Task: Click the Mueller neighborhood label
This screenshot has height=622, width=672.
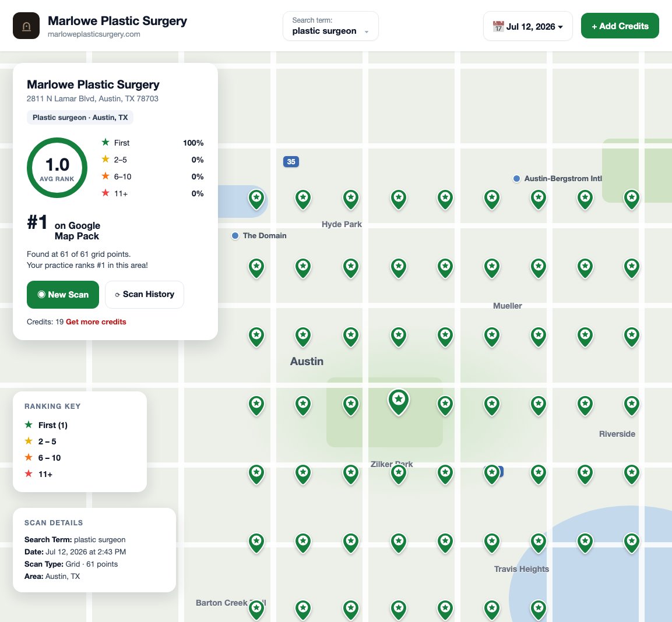Action: (508, 306)
